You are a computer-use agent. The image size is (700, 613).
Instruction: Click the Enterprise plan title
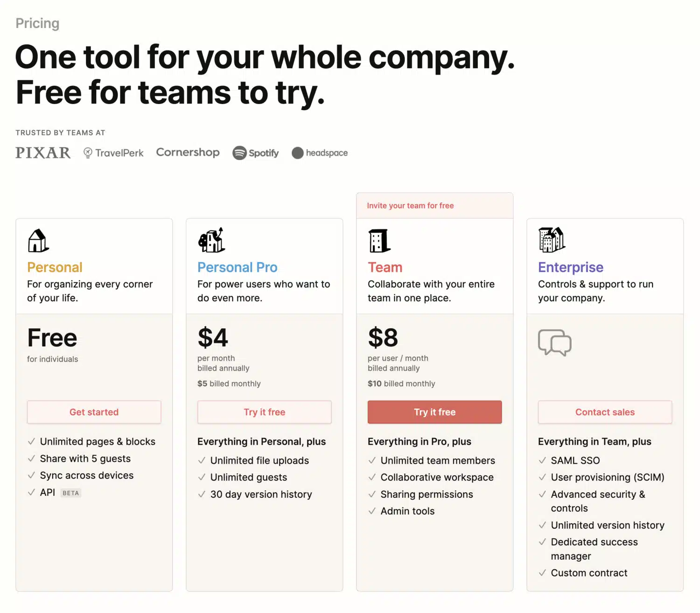(x=570, y=267)
